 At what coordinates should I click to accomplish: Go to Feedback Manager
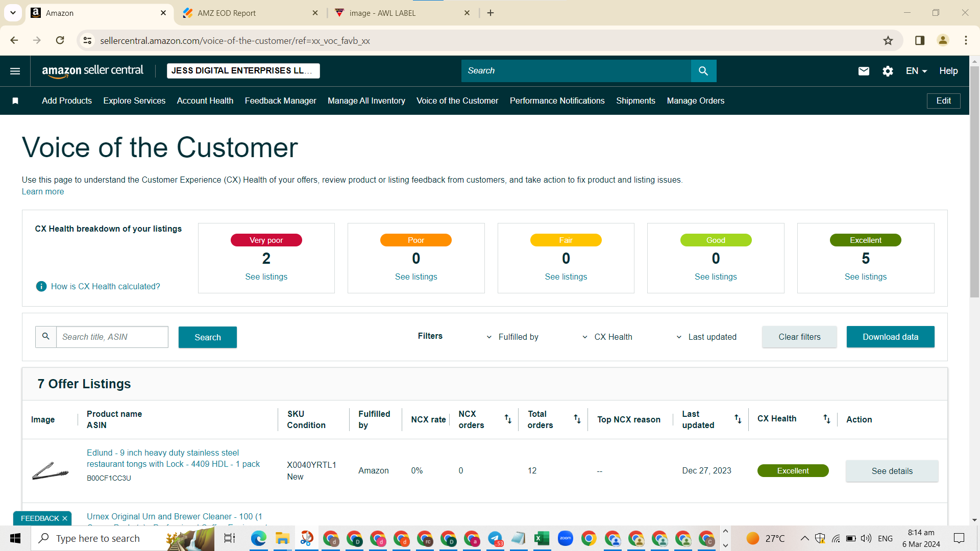[x=281, y=101]
